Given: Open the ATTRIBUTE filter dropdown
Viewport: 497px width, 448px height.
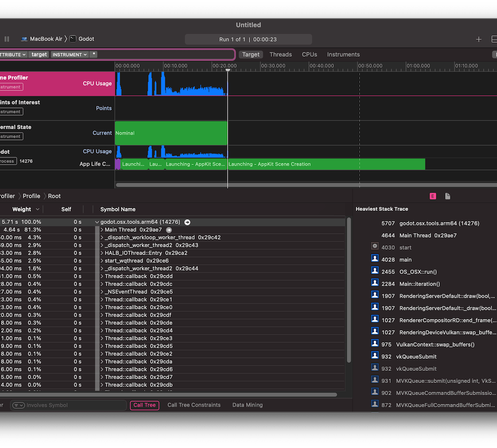Looking at the screenshot, I should pyautogui.click(x=14, y=54).
